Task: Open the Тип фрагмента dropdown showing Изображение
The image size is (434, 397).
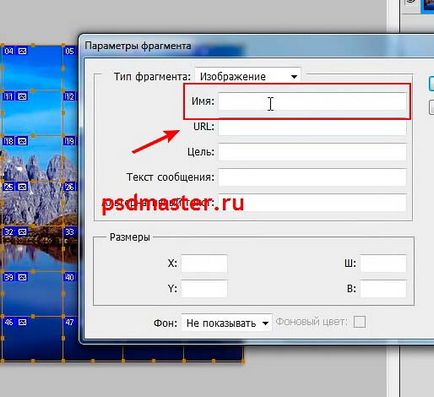Action: [x=248, y=76]
